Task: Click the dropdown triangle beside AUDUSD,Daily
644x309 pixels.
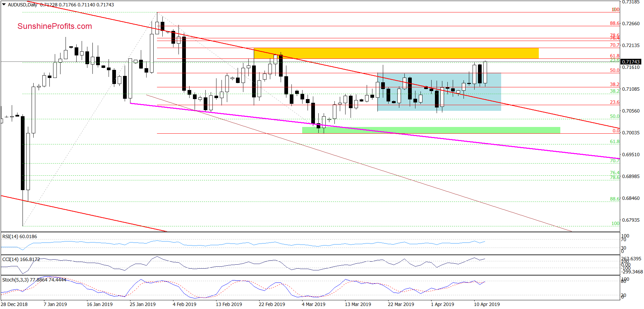Action: click(x=4, y=5)
